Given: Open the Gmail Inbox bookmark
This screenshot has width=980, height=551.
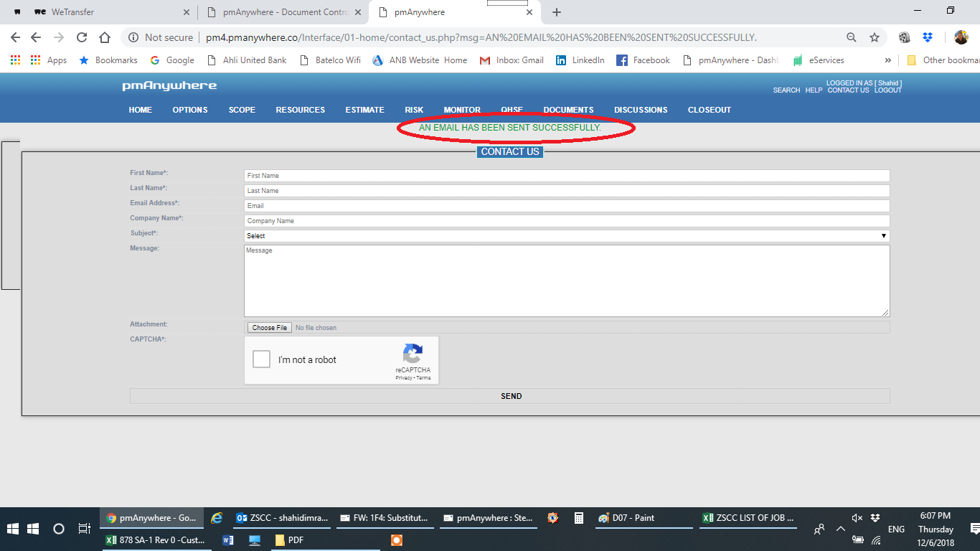Looking at the screenshot, I should [511, 60].
